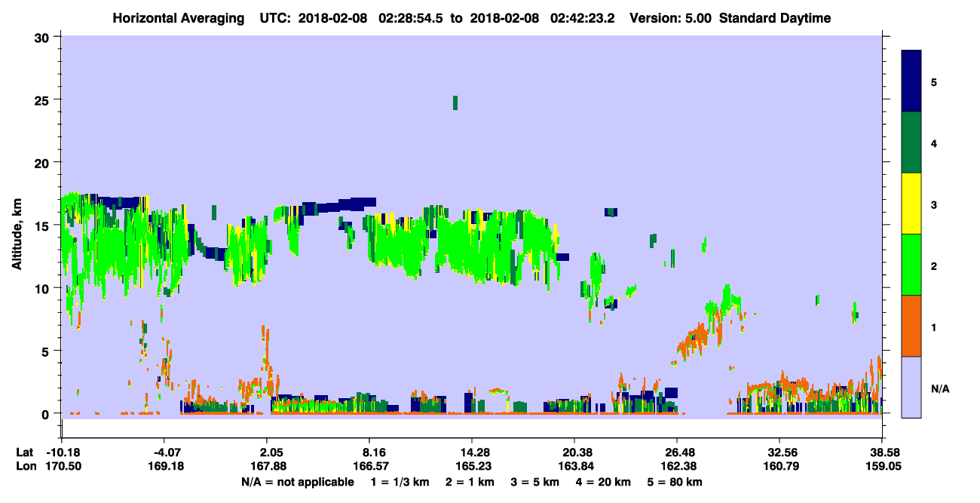This screenshot has height=503, width=980.
Task: Click the 'Lon' row label
Action: (x=26, y=466)
